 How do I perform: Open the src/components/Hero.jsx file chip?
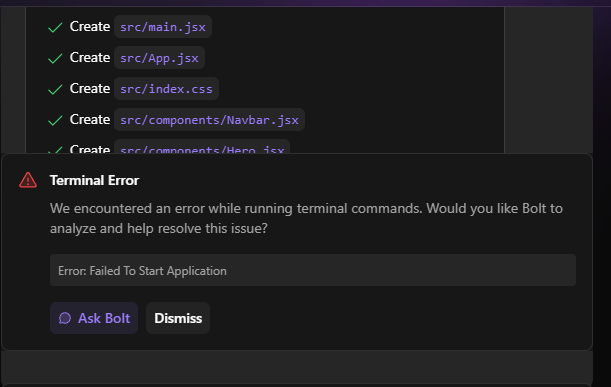pos(202,147)
